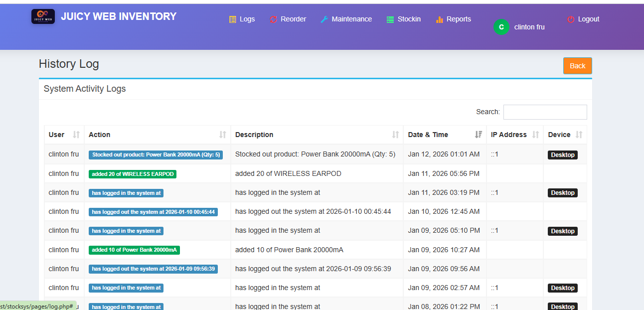Click the Juicy Web logo

click(43, 16)
